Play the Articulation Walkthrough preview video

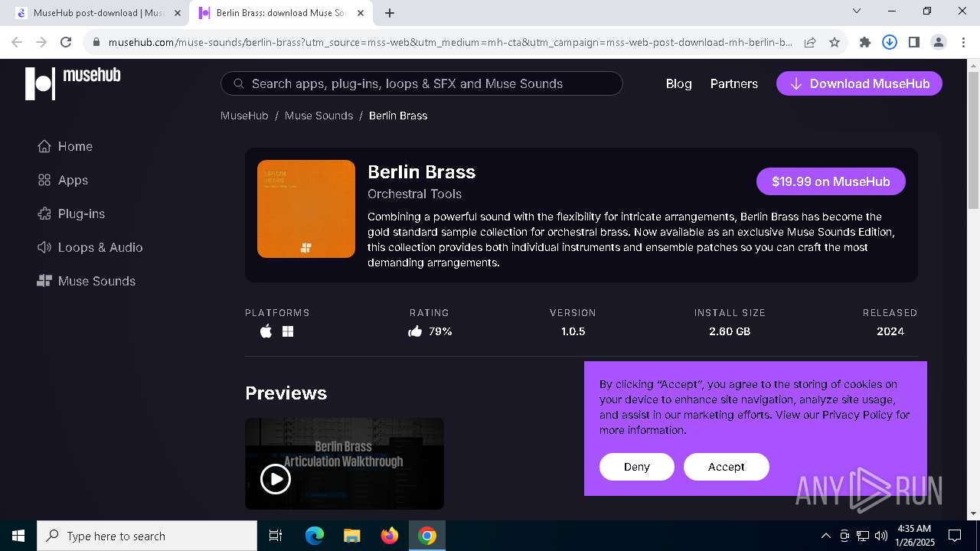(x=276, y=479)
